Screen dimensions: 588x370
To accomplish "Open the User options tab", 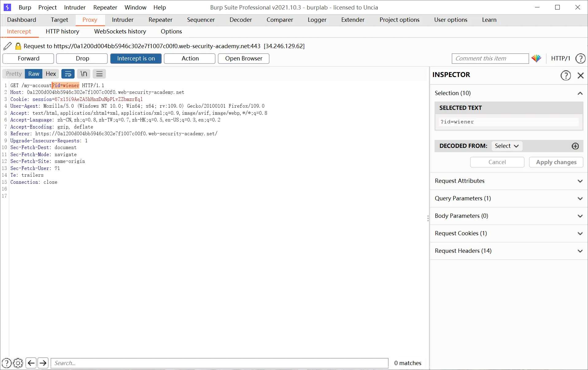I will [x=451, y=20].
